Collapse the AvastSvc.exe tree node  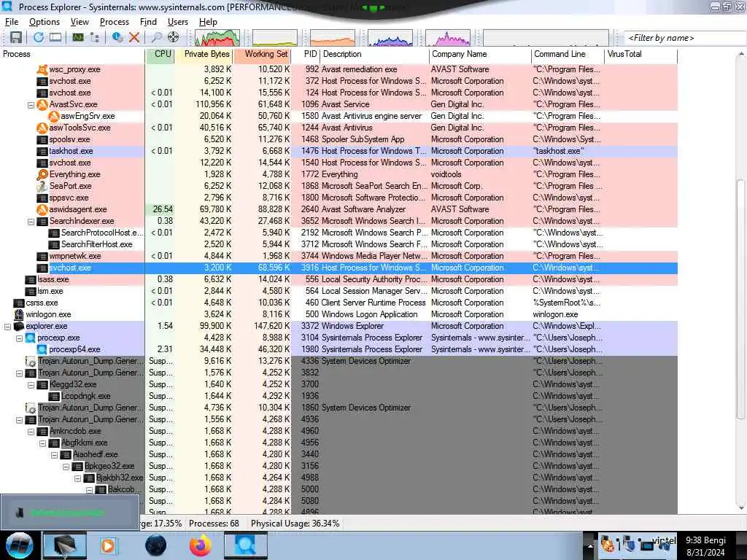coord(31,105)
